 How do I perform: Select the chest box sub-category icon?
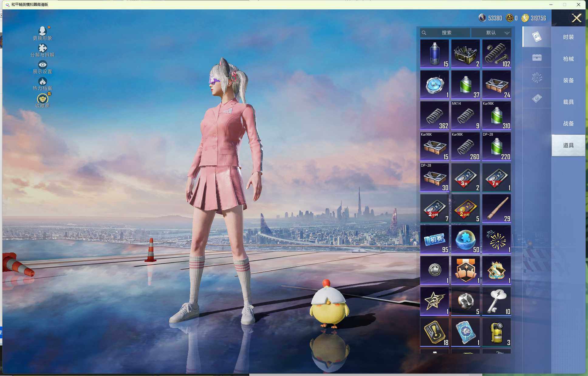tap(537, 57)
